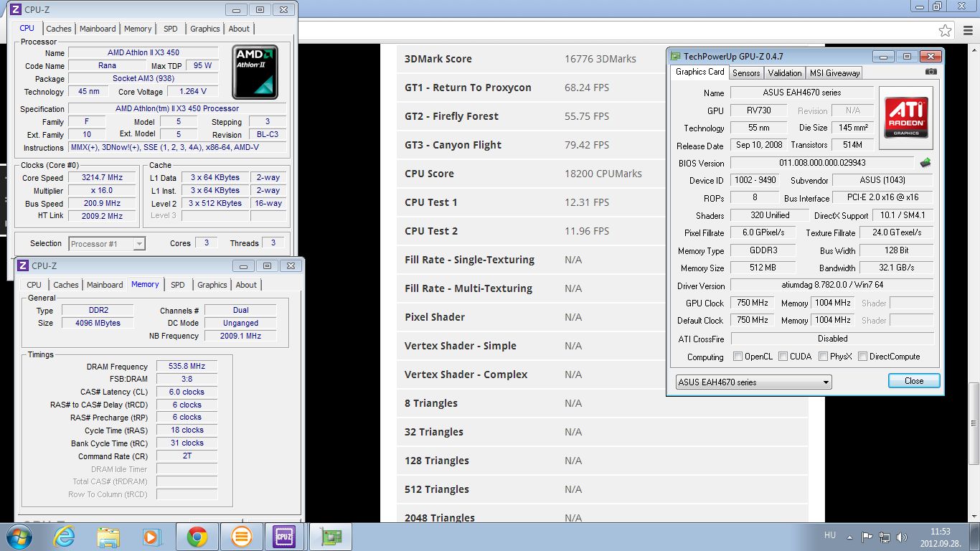Screen dimensions: 980x551
Task: Click the Memory CPU-Z window title Z icon
Action: click(23, 265)
